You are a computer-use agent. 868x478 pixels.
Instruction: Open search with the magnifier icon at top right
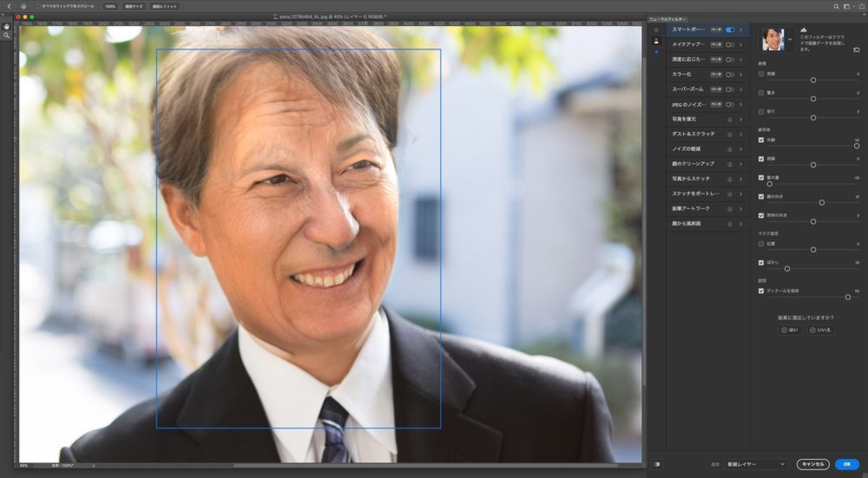[837, 7]
